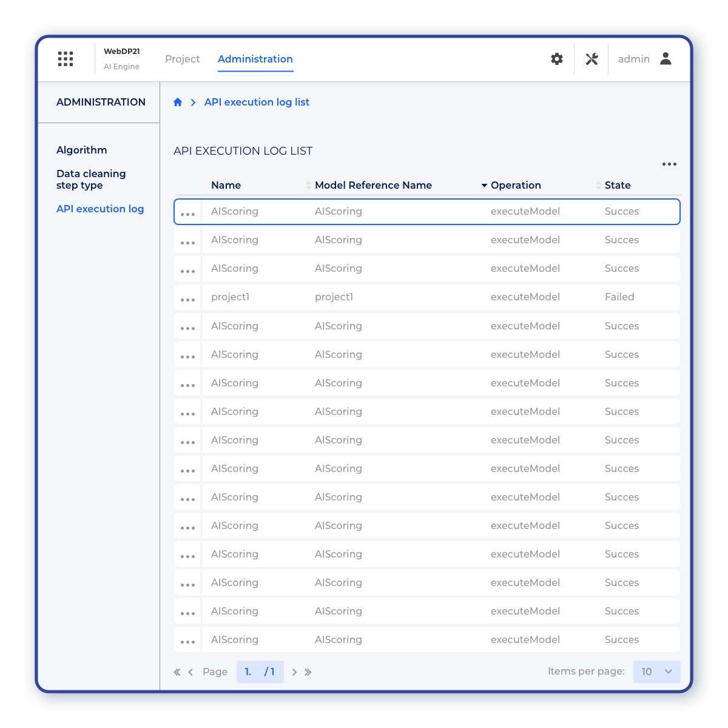The image size is (728, 728).
Task: Sort the table by State column
Action: tap(617, 186)
